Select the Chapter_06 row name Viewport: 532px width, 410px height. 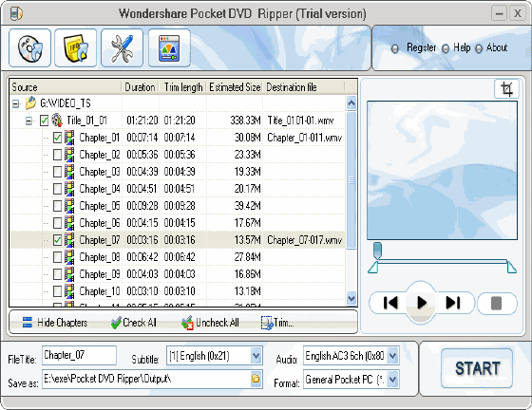click(100, 223)
